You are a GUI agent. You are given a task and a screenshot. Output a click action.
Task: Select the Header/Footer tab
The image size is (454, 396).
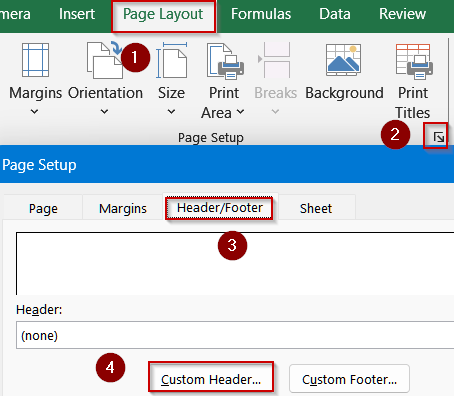pos(220,208)
